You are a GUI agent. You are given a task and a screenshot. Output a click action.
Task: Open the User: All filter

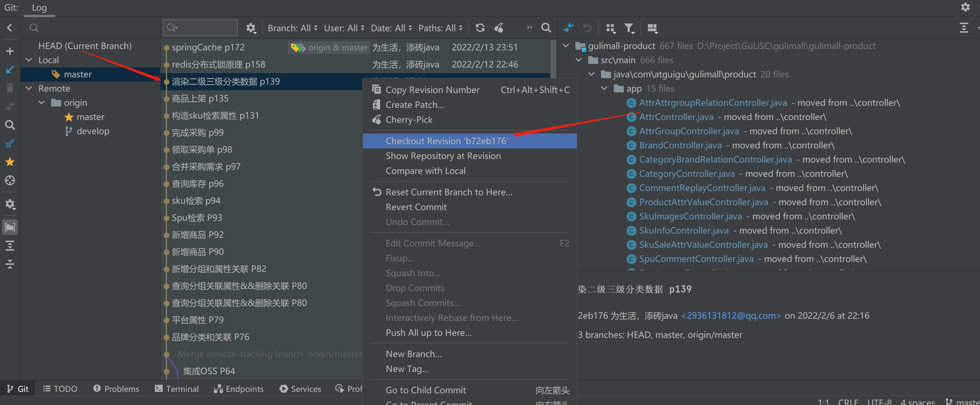344,28
